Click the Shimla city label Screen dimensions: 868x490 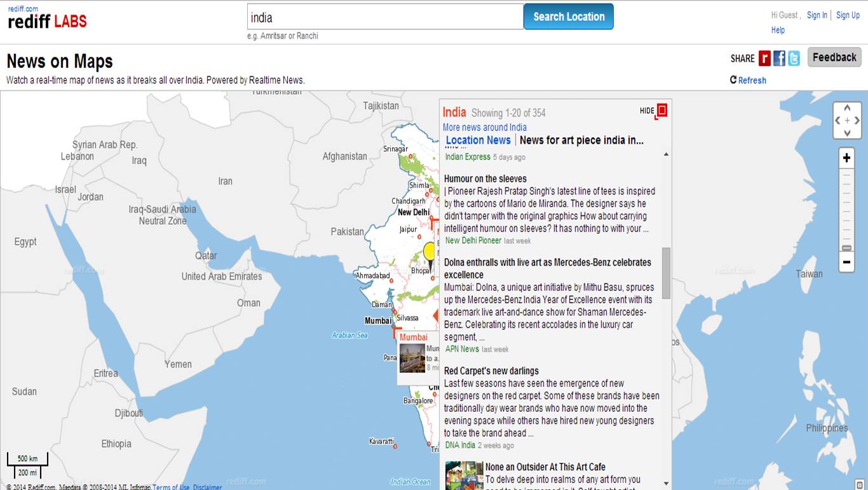click(x=419, y=186)
